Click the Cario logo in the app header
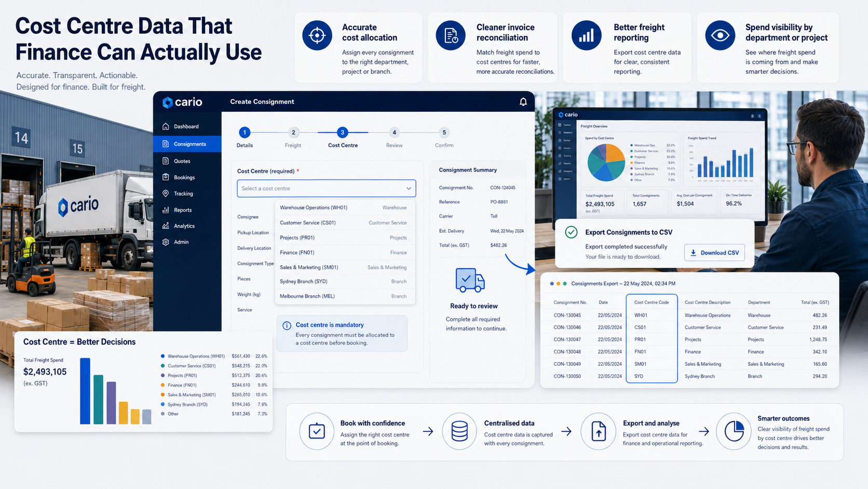Screen dimensions: 868x489 click(x=182, y=102)
